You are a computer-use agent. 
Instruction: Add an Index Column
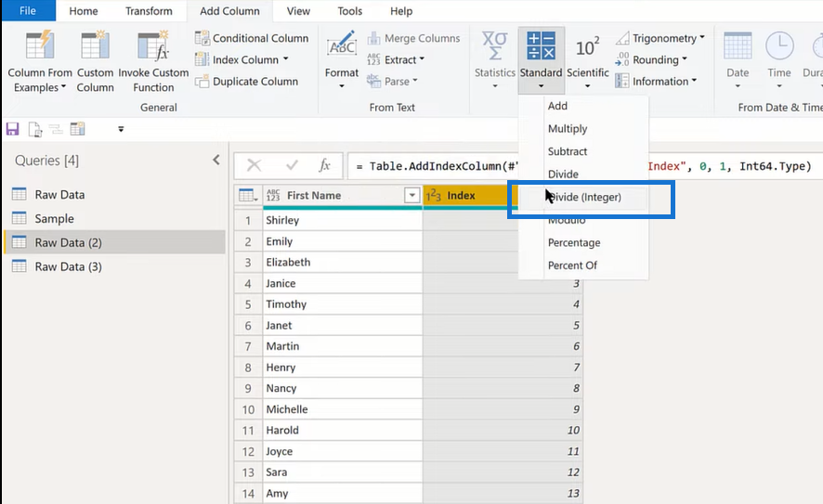[242, 59]
